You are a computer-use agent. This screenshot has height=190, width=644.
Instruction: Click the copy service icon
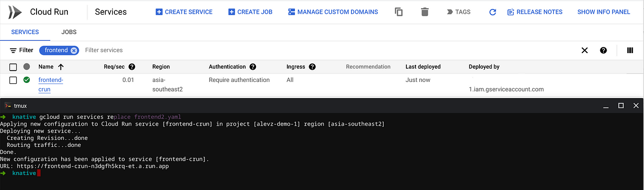pyautogui.click(x=399, y=12)
